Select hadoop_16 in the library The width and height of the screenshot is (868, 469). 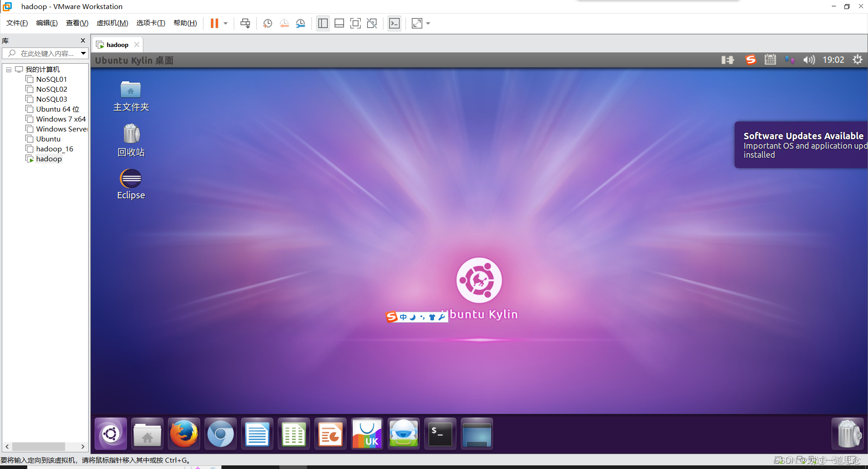coord(54,149)
